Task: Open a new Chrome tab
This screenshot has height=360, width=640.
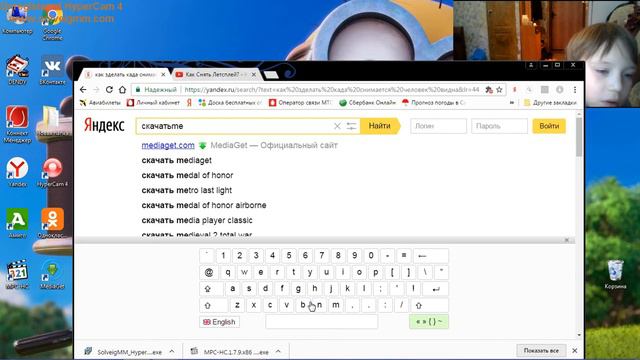Action: coord(271,75)
